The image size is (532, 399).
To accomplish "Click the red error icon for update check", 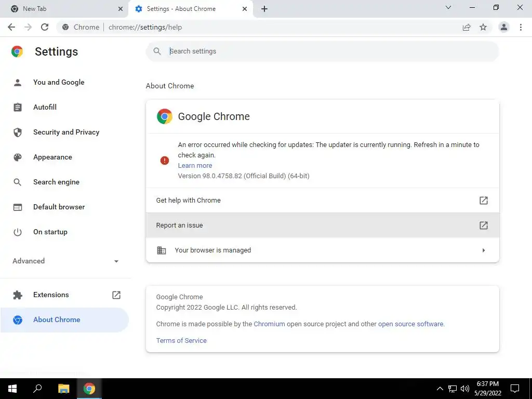I will click(165, 160).
